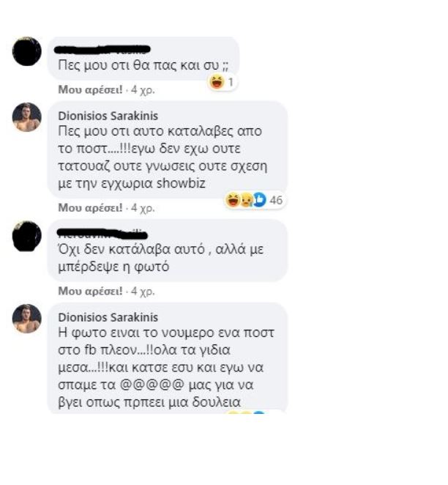Open first Dionisios Sarakinis profile picture
This screenshot has width=448, height=485.
27,117
